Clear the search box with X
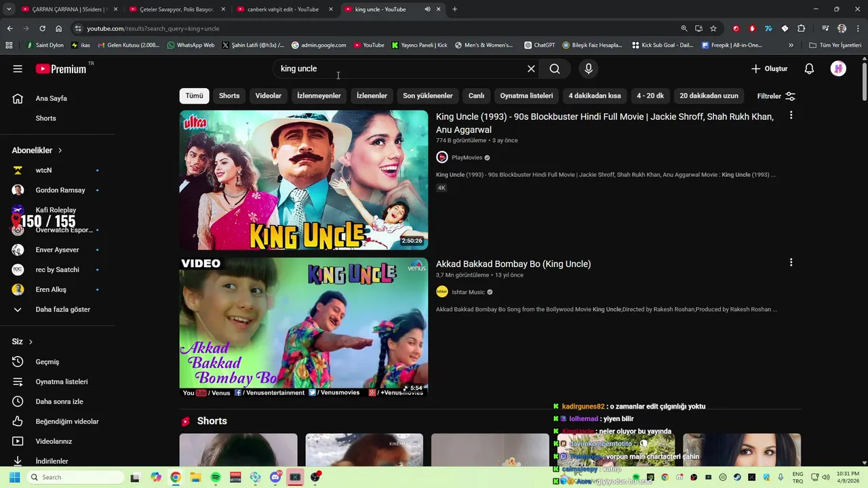868x488 pixels. pos(531,68)
